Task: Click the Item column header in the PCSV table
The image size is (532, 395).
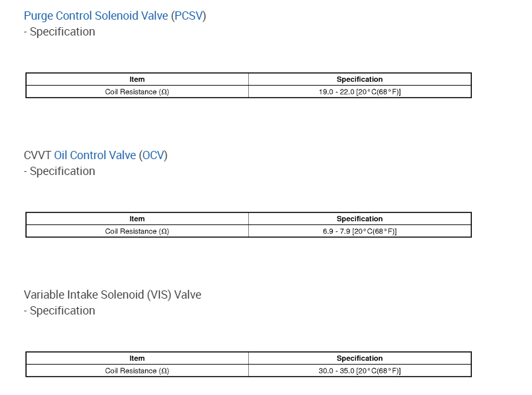Action: [x=137, y=79]
